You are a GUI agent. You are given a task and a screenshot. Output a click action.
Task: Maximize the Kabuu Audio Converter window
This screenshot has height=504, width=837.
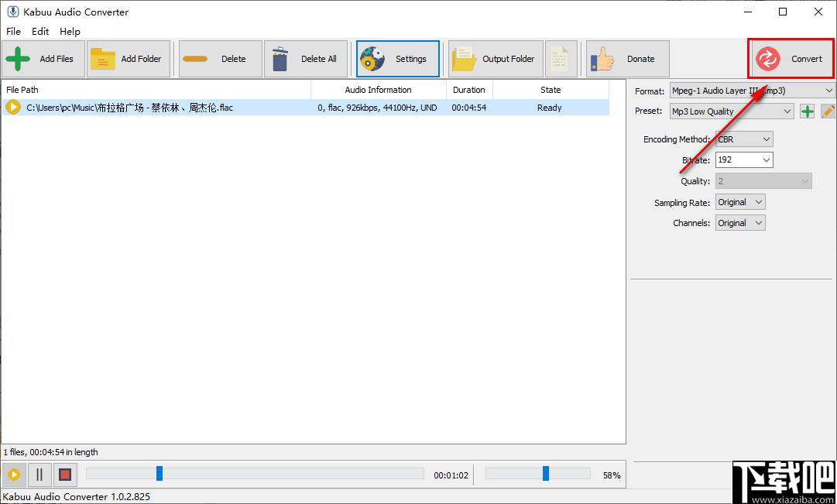tap(783, 12)
